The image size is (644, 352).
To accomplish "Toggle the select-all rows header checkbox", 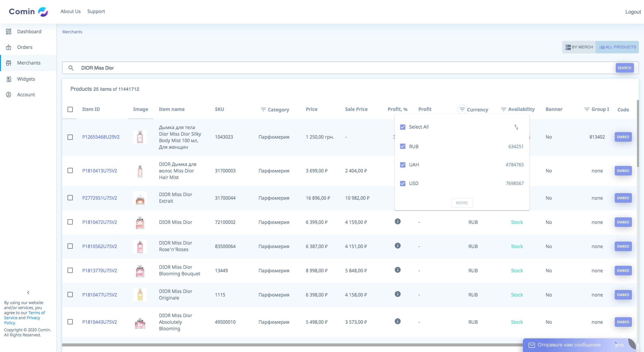I will tap(70, 110).
